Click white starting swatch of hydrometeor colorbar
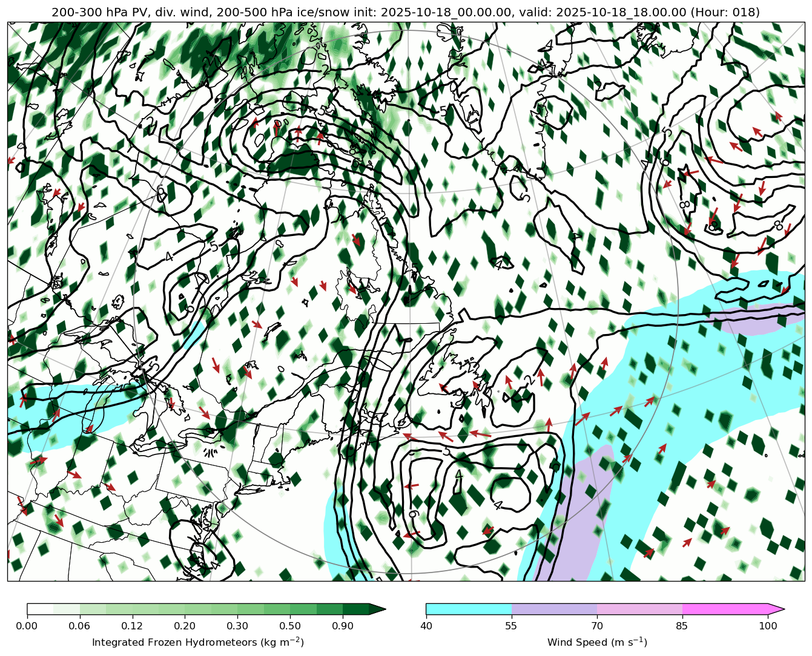Viewport: 812px width, 656px height. (x=40, y=609)
